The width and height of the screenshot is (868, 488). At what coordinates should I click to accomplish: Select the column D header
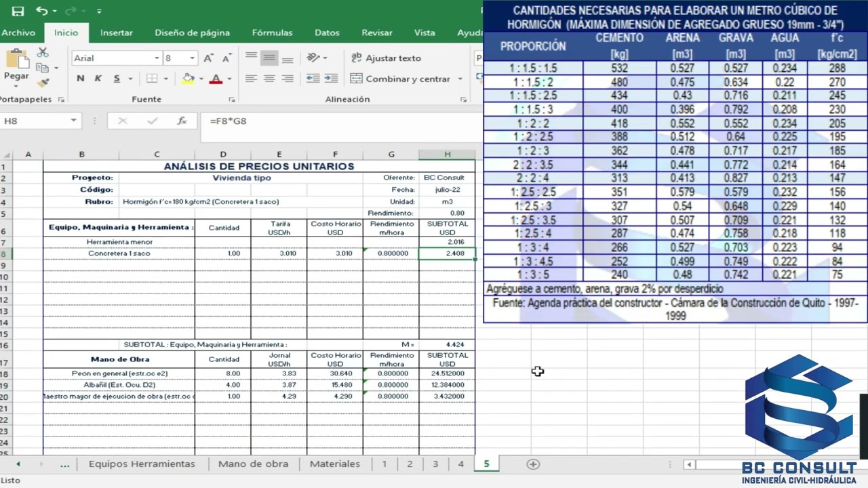222,155
